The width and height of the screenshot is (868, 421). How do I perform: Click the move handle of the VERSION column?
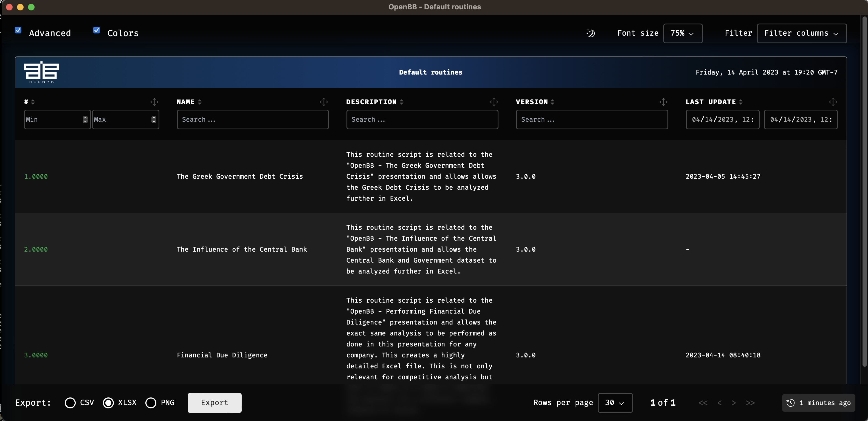pyautogui.click(x=663, y=102)
